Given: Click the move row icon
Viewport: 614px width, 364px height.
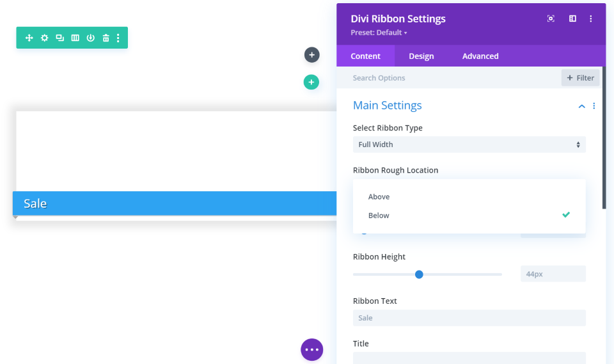Looking at the screenshot, I should (x=29, y=38).
